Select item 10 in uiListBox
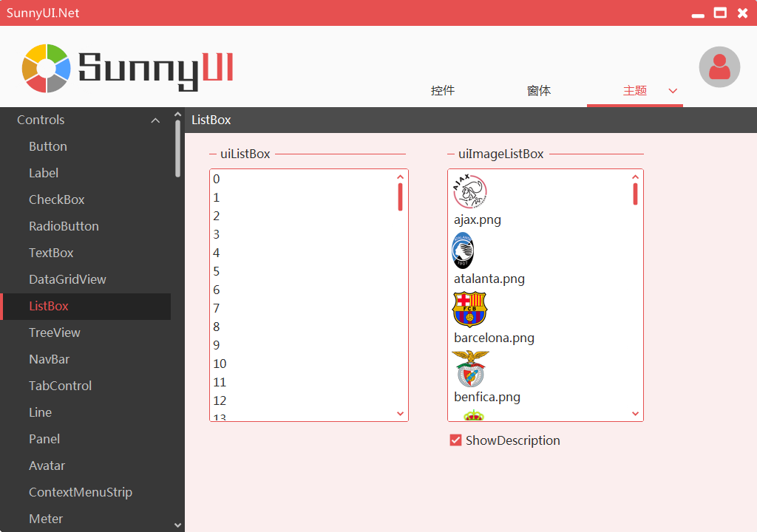Screen dimensions: 757x532 click(302, 364)
